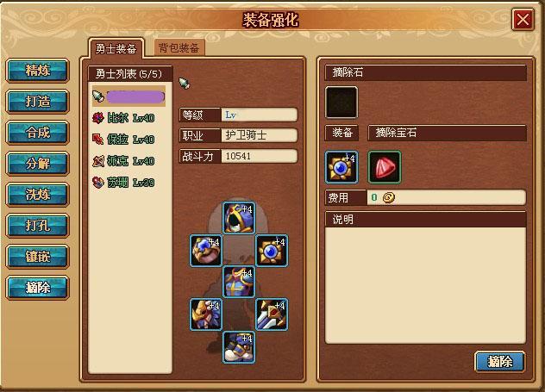Choose the +4 shoulder pauldron slot
Image resolution: width=545 pixels, height=392 pixels.
(206, 314)
